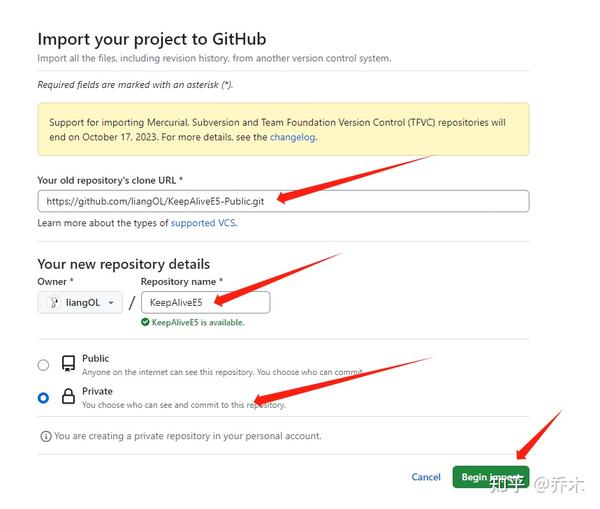Image resolution: width=600 pixels, height=509 pixels.
Task: Open the liangOL owner dropdown
Action: click(x=80, y=302)
